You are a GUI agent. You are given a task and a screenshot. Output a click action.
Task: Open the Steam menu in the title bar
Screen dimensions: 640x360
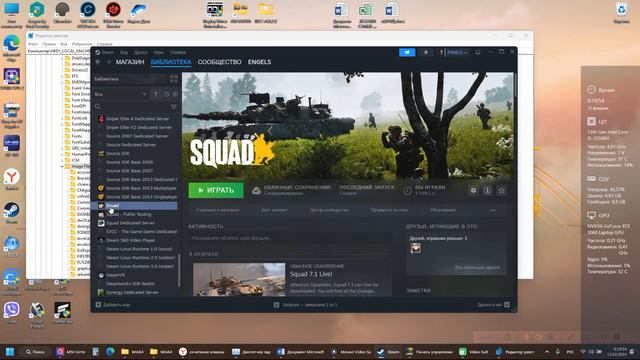coord(108,52)
